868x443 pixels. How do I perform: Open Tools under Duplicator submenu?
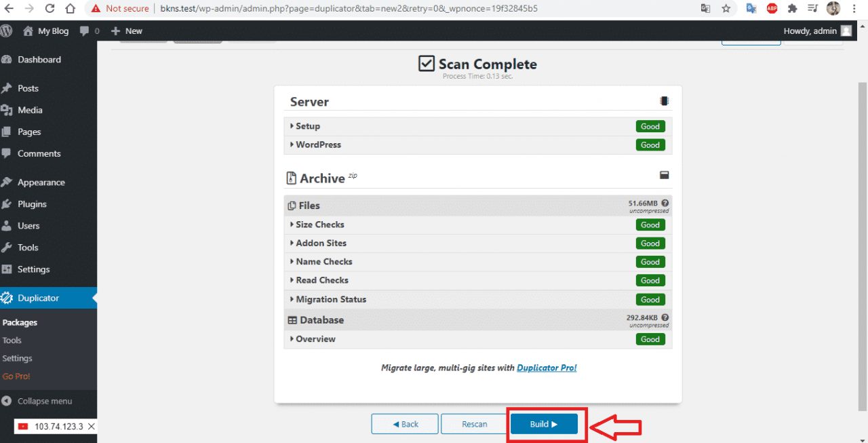click(x=12, y=341)
